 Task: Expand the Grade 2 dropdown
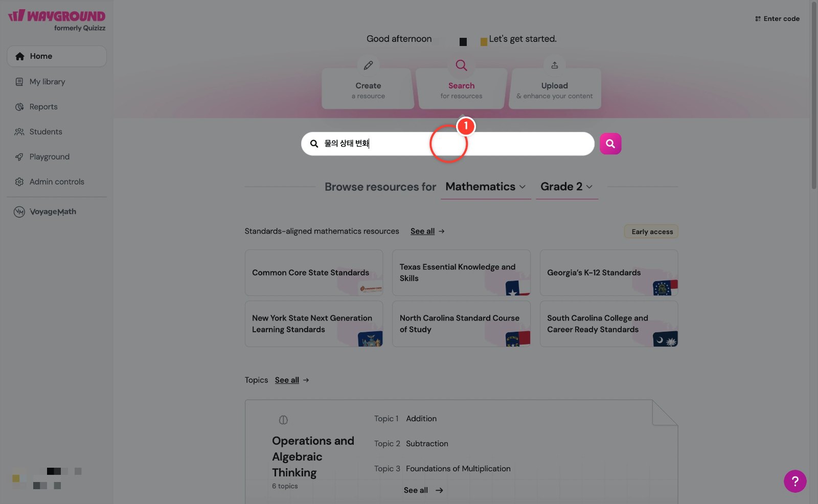[567, 187]
